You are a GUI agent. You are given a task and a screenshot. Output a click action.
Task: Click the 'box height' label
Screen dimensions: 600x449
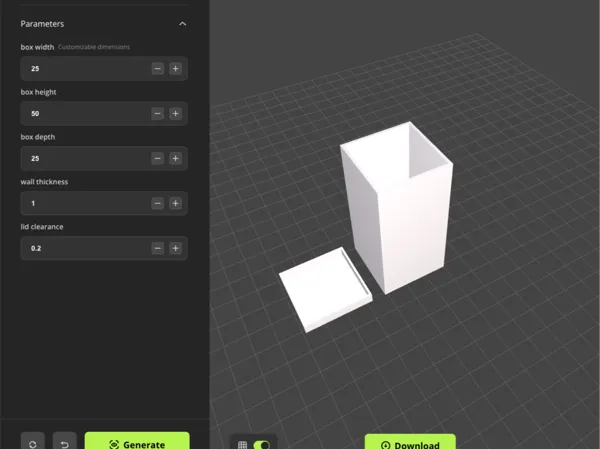[x=38, y=92]
